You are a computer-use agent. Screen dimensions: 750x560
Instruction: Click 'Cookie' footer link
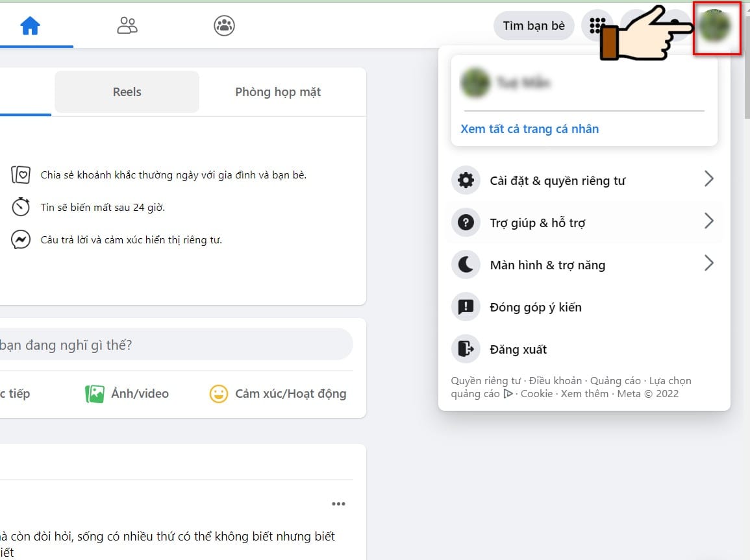(536, 394)
